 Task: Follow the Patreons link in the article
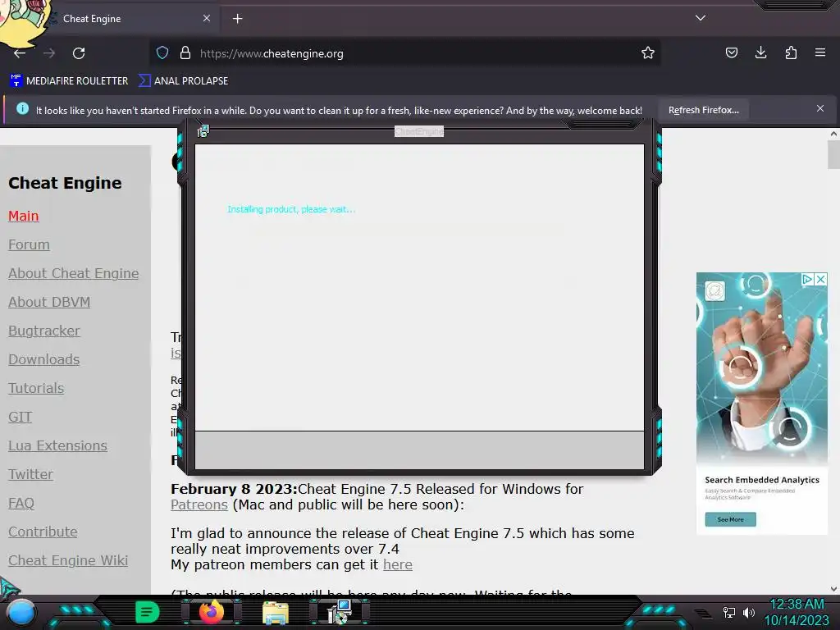pyautogui.click(x=199, y=505)
